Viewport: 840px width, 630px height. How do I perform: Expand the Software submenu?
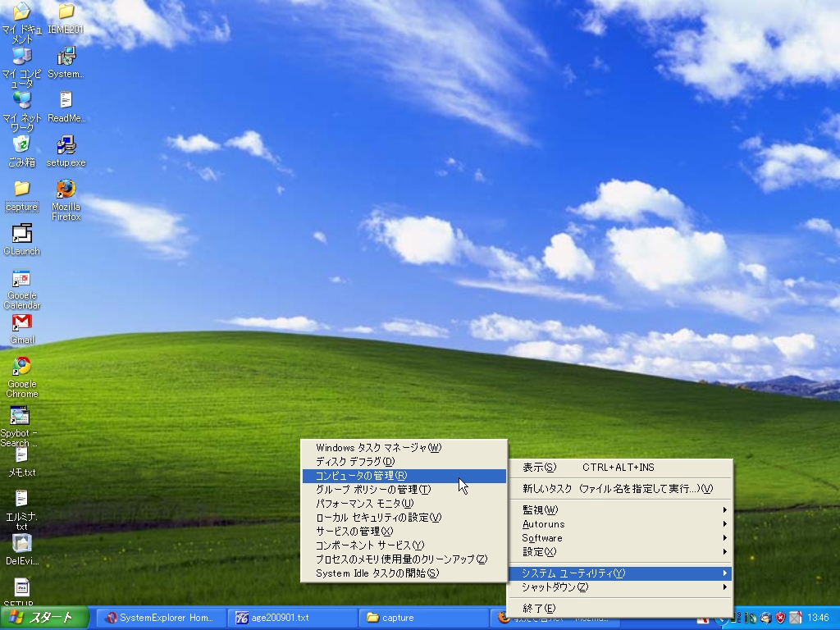620,538
